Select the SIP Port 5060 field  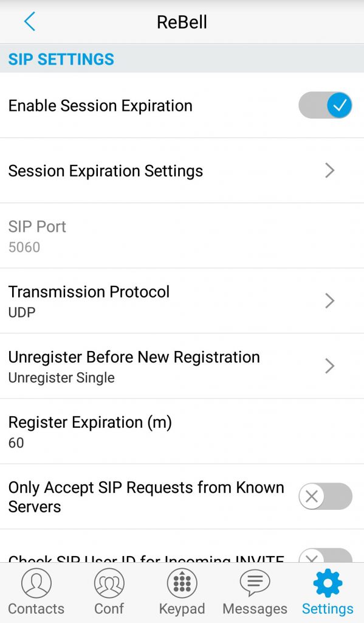pyautogui.click(x=182, y=235)
